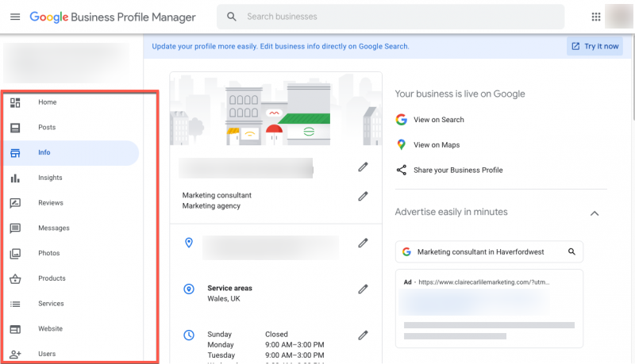Image resolution: width=635 pixels, height=364 pixels.
Task: Click the blue location pin icon
Action: click(x=189, y=243)
